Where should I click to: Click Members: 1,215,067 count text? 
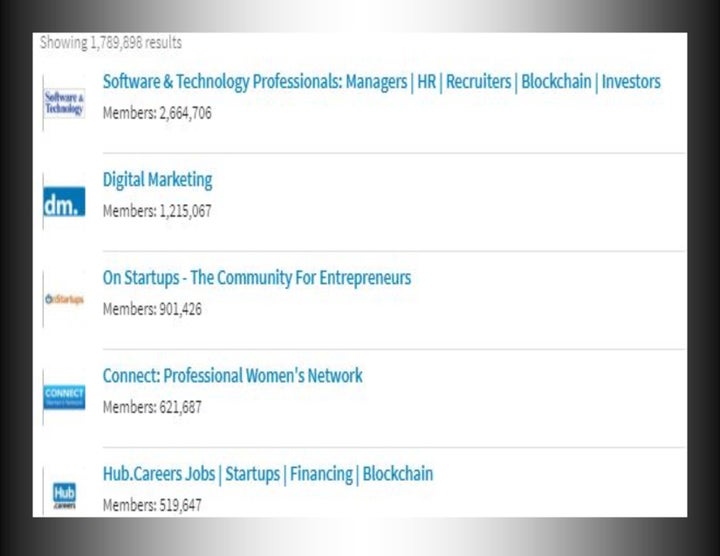click(x=157, y=211)
